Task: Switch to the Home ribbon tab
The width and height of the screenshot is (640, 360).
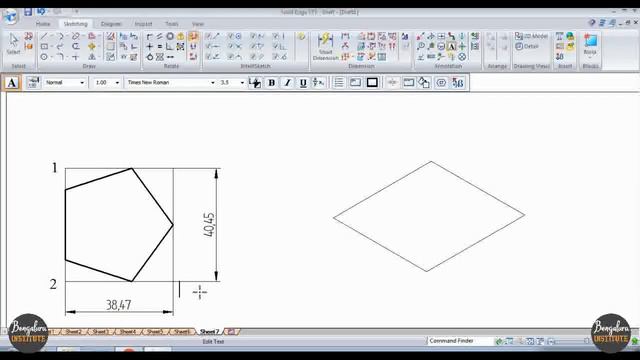Action: click(43, 24)
